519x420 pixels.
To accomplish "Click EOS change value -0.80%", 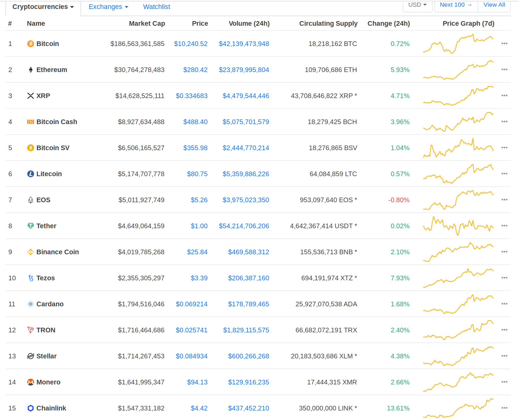I will [x=399, y=200].
